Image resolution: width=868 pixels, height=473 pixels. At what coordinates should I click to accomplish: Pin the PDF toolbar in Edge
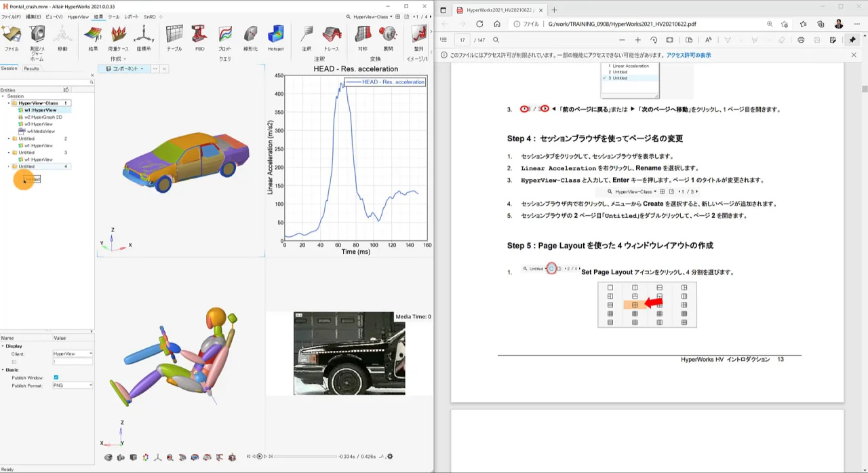coord(852,40)
